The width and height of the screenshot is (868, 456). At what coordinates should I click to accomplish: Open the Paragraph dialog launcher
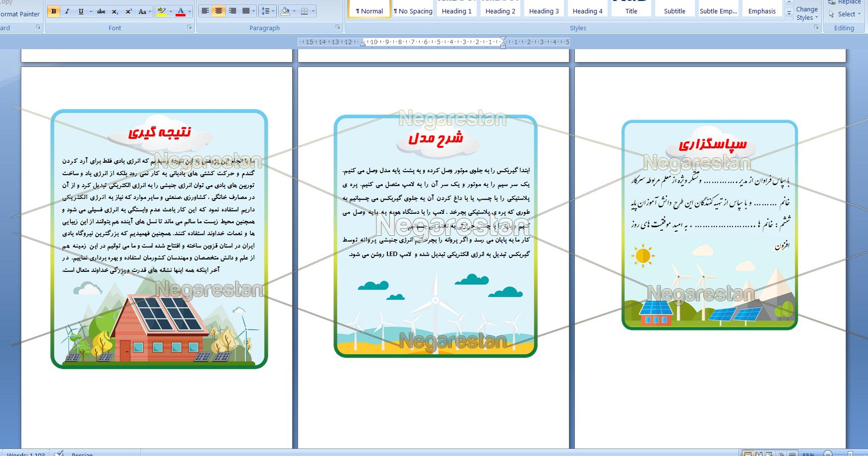[x=338, y=27]
